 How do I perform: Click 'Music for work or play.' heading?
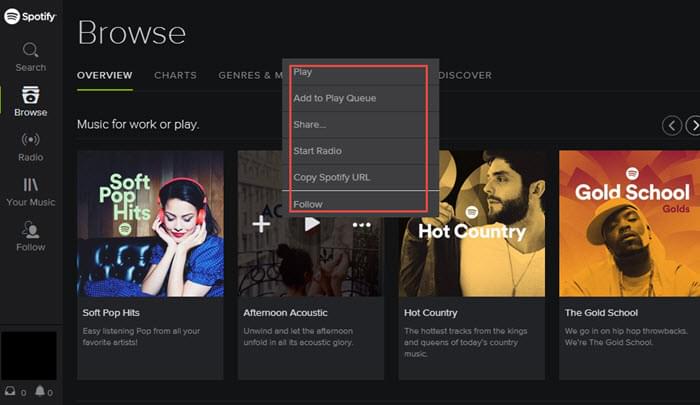click(138, 125)
